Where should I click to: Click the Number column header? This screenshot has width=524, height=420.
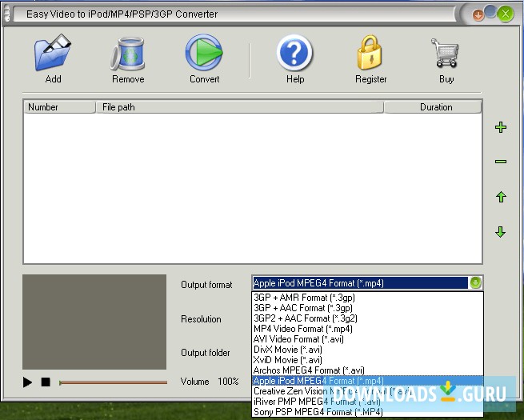click(x=60, y=107)
